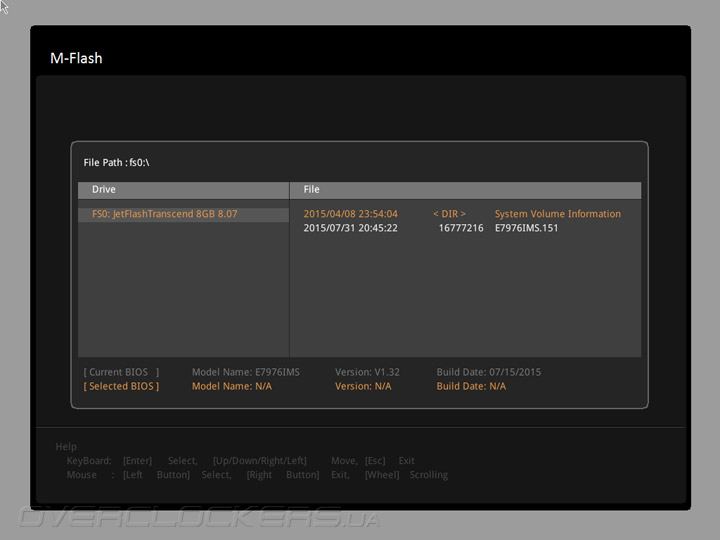Click the M-Flash title
720x540 pixels.
76,58
